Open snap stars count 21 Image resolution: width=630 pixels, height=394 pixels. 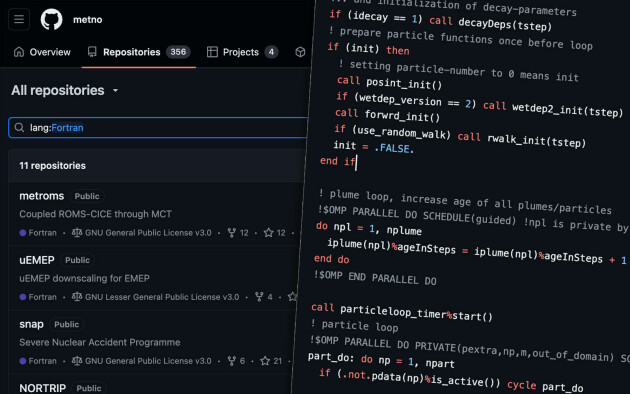[x=271, y=361]
